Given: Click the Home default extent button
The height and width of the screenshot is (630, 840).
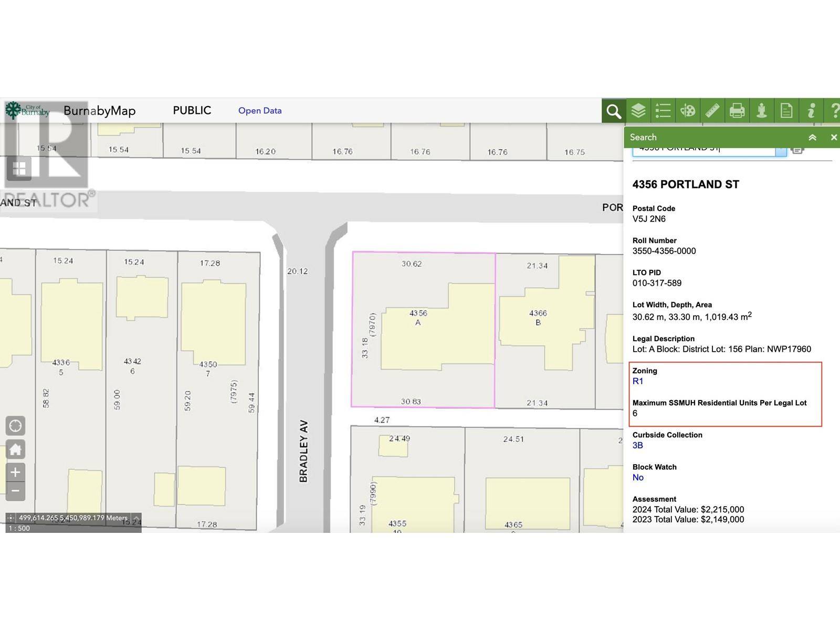Looking at the screenshot, I should coord(15,449).
